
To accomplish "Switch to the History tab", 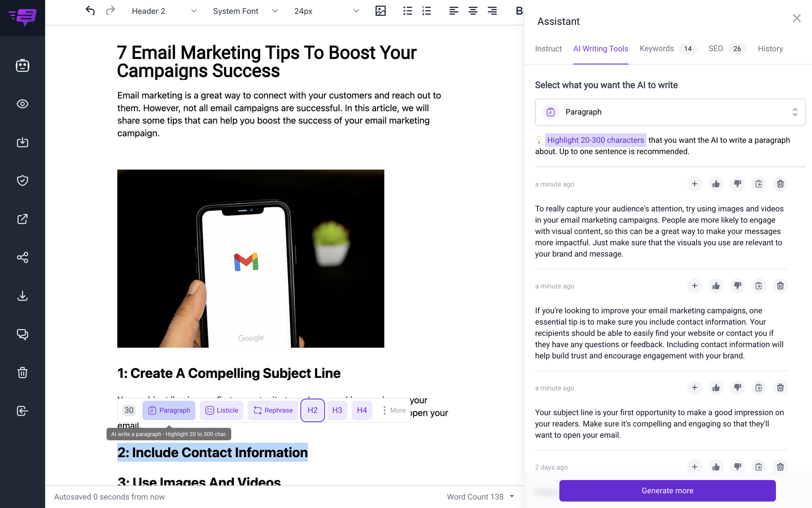I will [770, 49].
